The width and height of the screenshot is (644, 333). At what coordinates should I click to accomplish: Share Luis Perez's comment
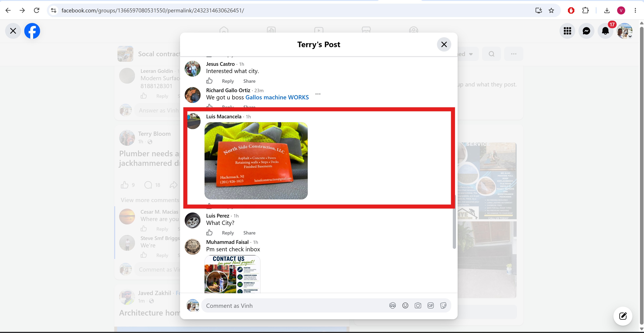coord(249,233)
